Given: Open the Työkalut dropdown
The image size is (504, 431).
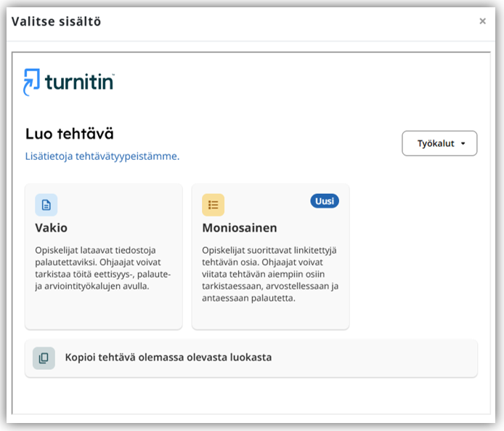Looking at the screenshot, I should coord(439,143).
